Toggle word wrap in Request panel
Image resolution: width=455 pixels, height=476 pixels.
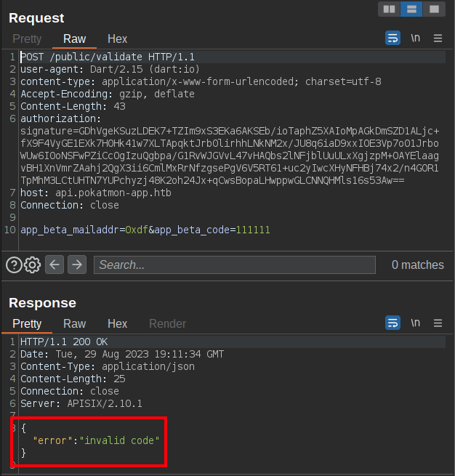pos(392,38)
